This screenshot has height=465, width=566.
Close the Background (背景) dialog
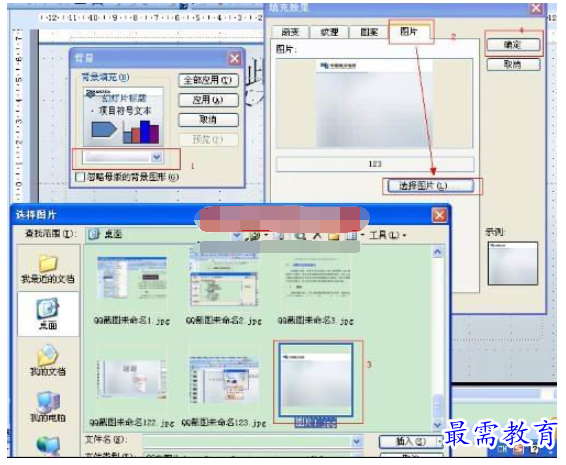(235, 58)
